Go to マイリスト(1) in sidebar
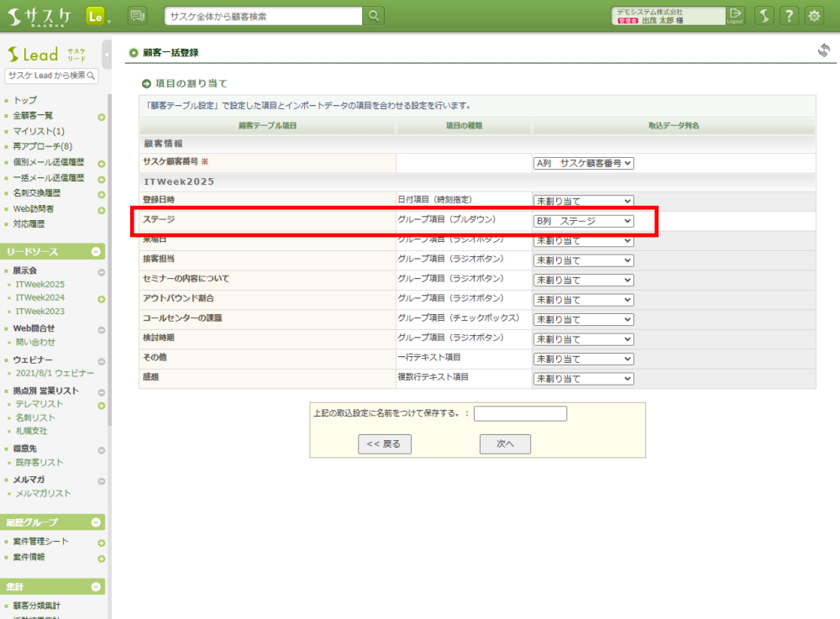840x619 pixels. [39, 131]
